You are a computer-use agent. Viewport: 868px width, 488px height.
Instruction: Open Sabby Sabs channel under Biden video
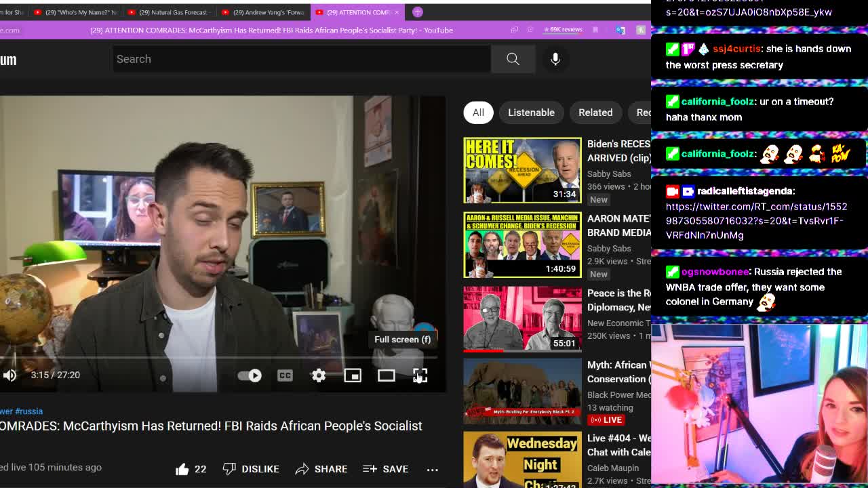coord(609,174)
